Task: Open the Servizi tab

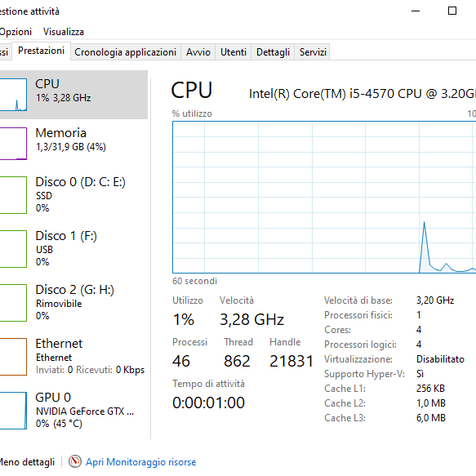Action: (x=313, y=52)
